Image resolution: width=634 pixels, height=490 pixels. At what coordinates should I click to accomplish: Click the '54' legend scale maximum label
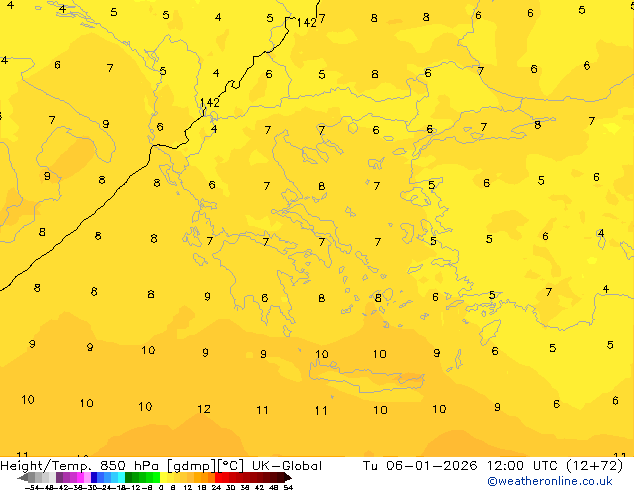[x=288, y=487]
